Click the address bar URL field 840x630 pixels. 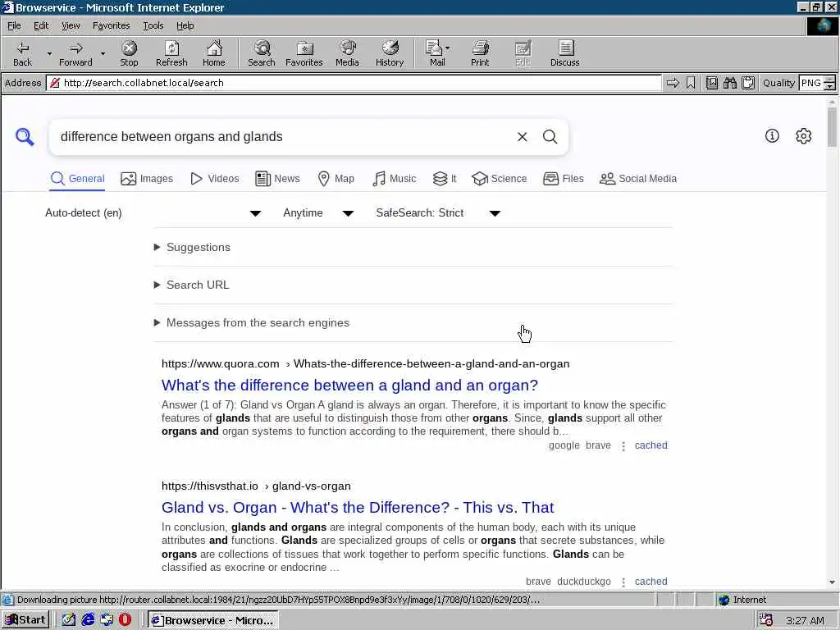tap(354, 83)
